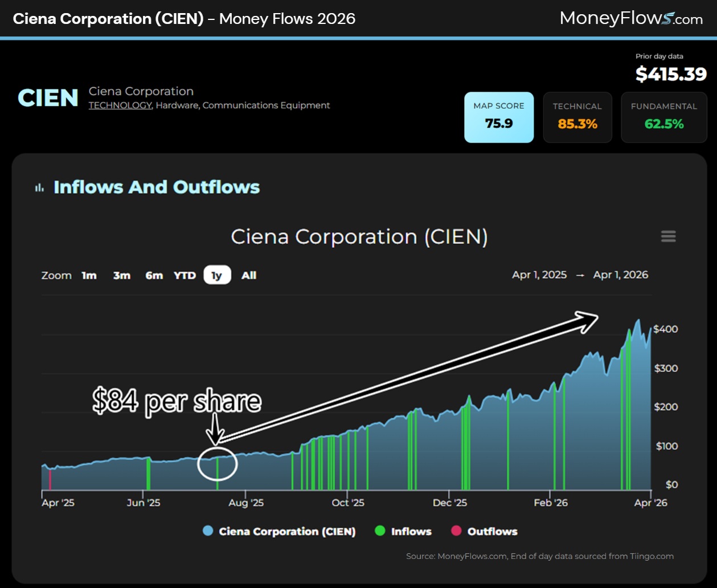Click the bar chart icon beside Inflows And Outflows
Viewport: 717px width, 588px height.
point(39,187)
